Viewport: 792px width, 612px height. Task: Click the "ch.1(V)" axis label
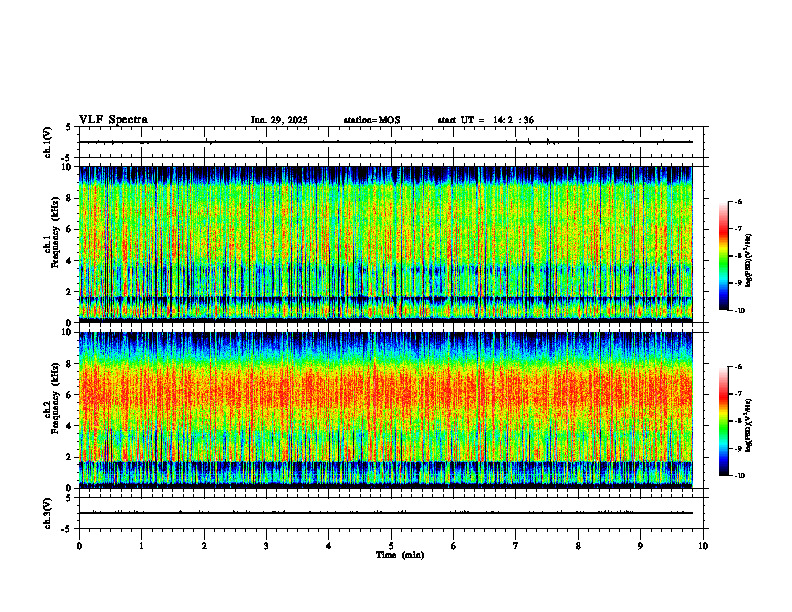click(47, 142)
